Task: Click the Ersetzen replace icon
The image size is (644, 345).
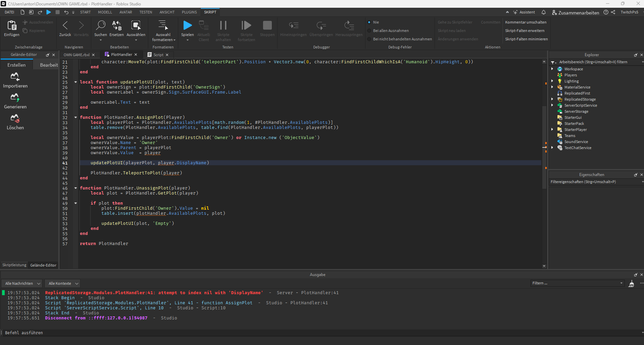Action: (x=117, y=25)
